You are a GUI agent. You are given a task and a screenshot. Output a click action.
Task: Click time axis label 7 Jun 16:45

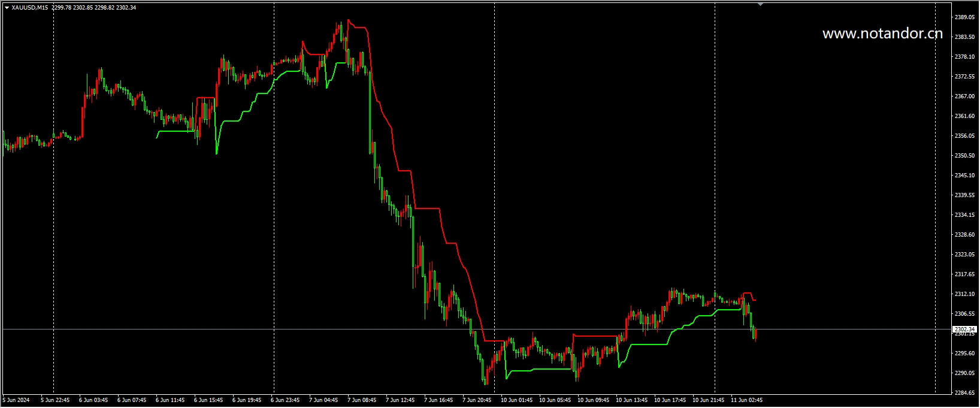coord(438,400)
